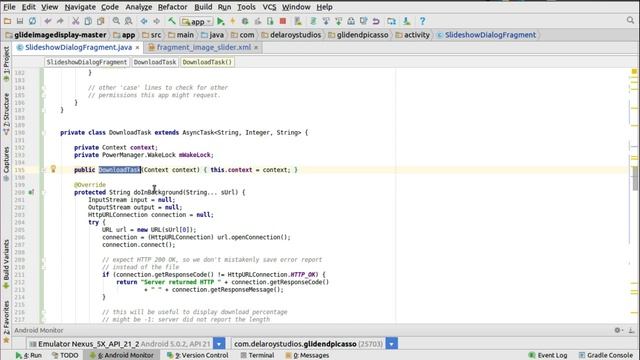
Task: Open the app run configuration dropdown
Action: coord(197,21)
